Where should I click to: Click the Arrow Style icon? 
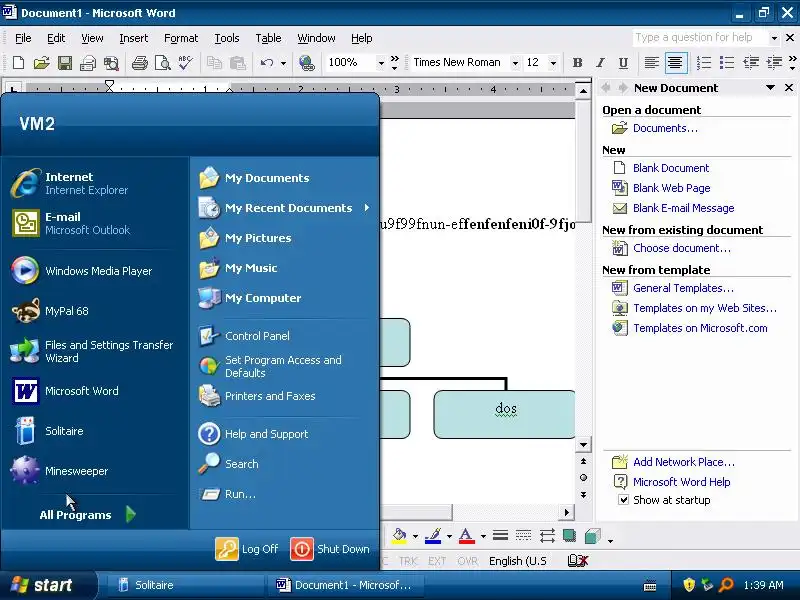point(547,535)
